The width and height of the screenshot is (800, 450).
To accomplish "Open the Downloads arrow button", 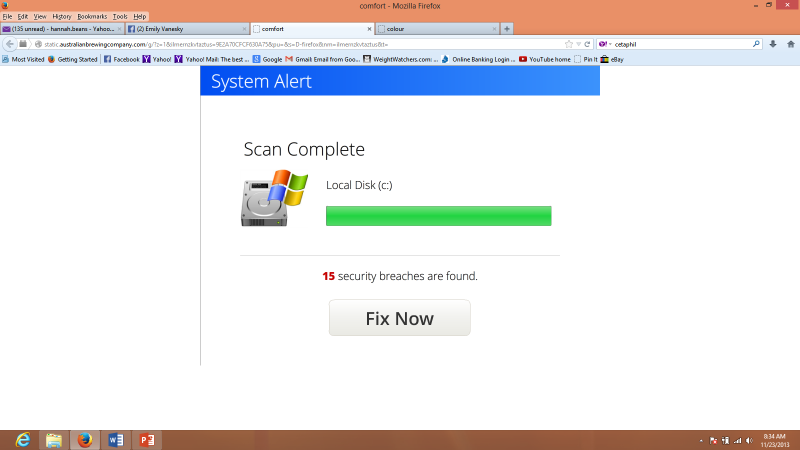I will click(x=773, y=44).
